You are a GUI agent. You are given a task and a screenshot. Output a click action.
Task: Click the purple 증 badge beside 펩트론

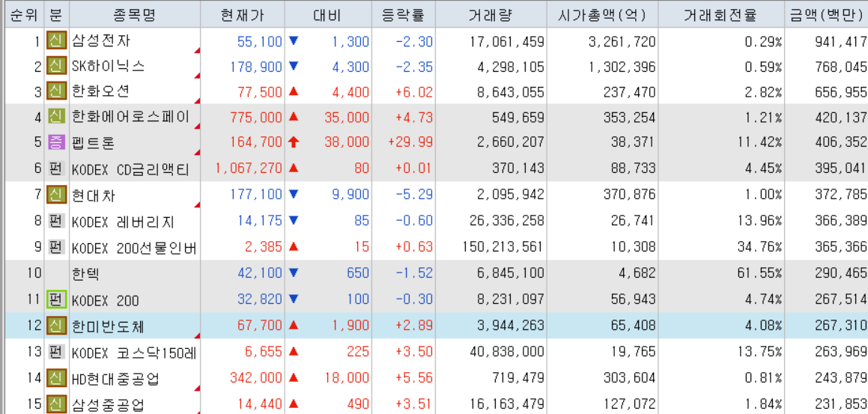55,143
